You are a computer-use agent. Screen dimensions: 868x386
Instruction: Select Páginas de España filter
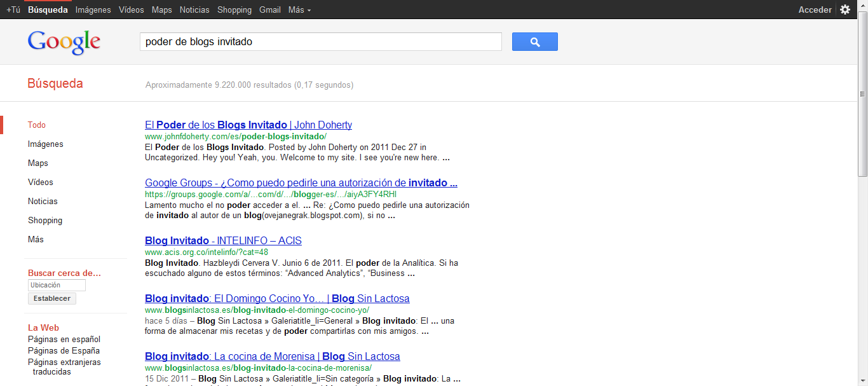tap(64, 351)
